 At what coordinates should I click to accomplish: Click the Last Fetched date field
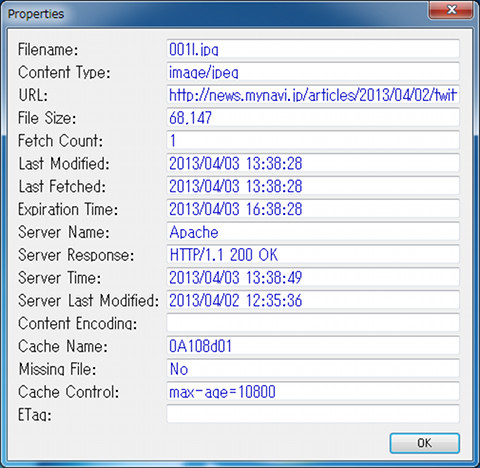[x=313, y=186]
